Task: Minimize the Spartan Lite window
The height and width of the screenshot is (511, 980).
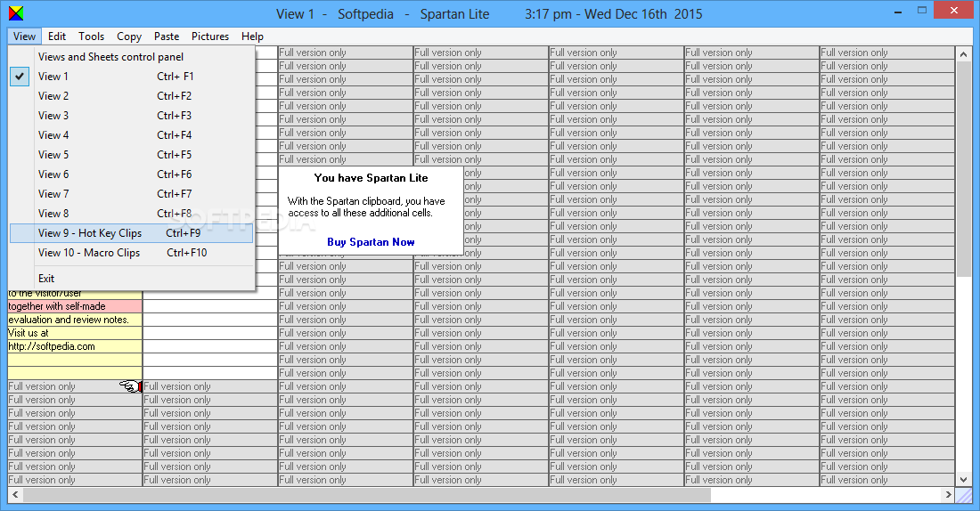Action: (x=897, y=11)
